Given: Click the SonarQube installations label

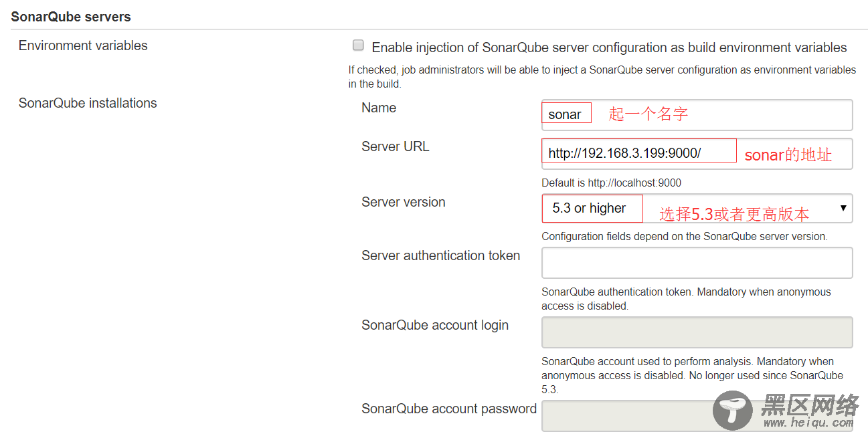Looking at the screenshot, I should tap(88, 103).
